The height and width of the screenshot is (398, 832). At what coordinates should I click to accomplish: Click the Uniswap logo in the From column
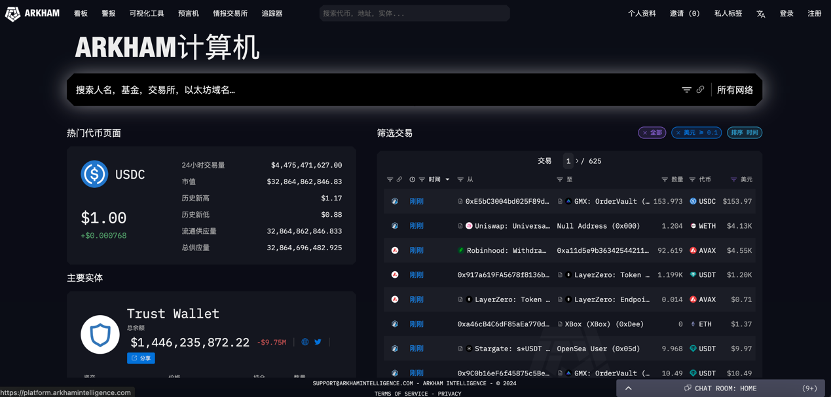469,226
